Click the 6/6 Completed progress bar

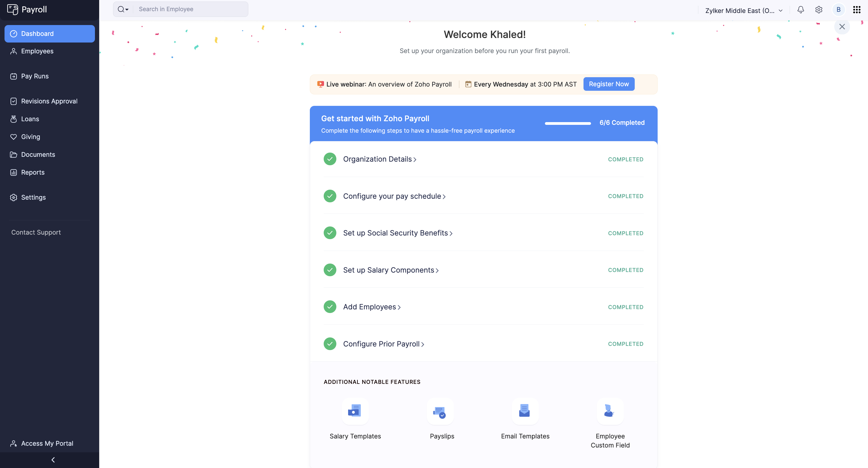click(x=568, y=123)
